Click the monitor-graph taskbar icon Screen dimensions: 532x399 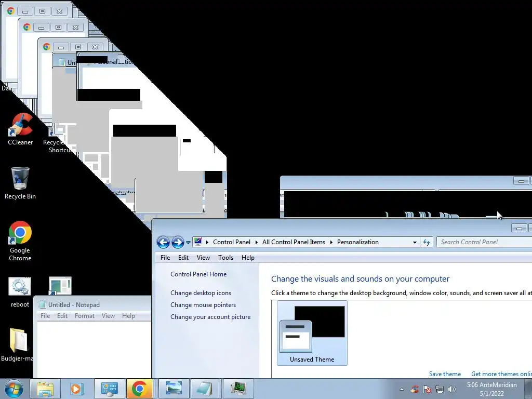pos(238,389)
